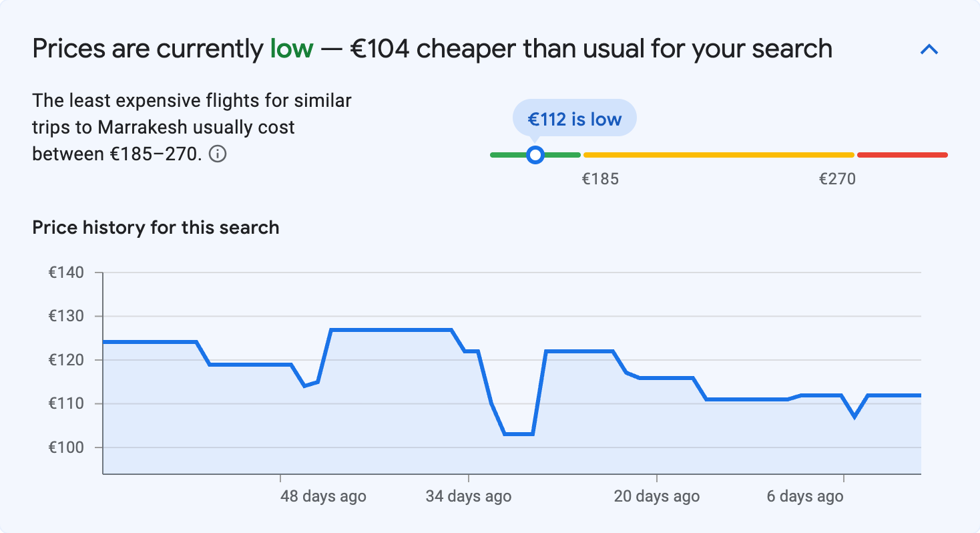Open the €112 is low tooltip bubble

click(x=574, y=118)
